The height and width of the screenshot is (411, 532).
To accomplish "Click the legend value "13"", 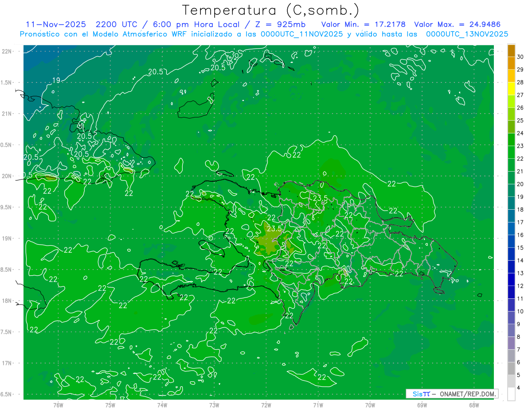I will [520, 273].
